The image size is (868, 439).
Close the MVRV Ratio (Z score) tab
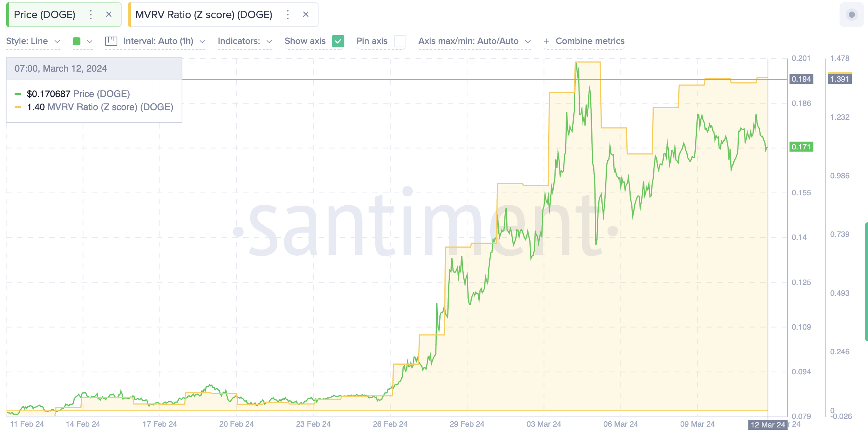tap(306, 15)
